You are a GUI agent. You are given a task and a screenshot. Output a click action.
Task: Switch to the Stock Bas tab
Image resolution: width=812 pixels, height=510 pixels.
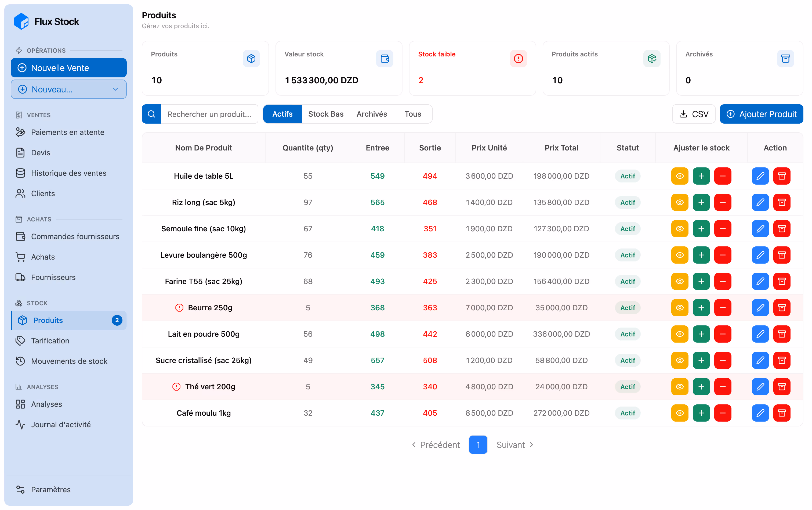coord(326,114)
